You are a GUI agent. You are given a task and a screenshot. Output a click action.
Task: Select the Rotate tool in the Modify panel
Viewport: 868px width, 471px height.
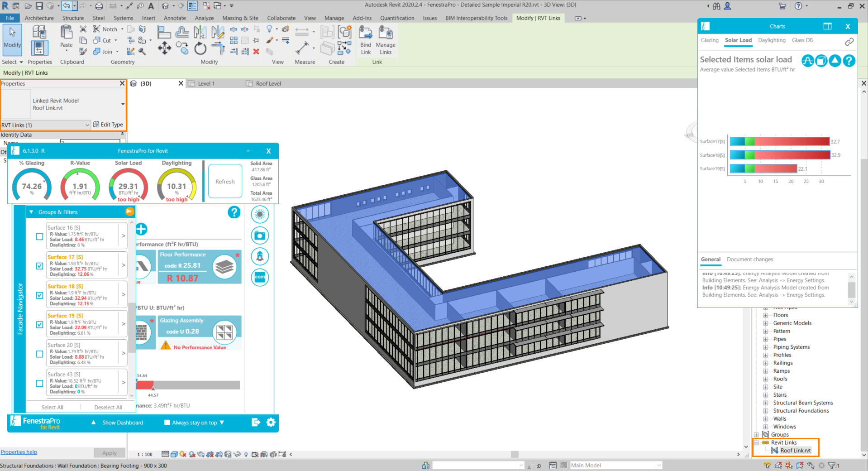[x=200, y=48]
